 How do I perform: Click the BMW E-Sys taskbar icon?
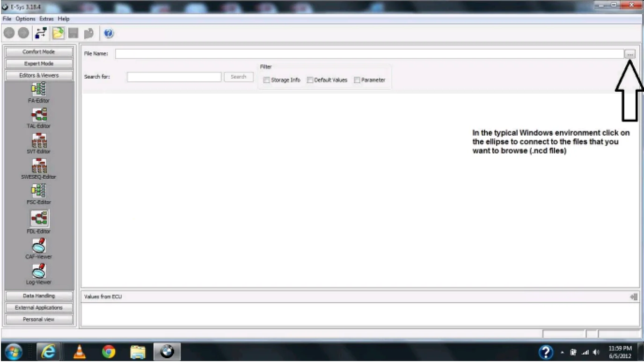(x=167, y=352)
